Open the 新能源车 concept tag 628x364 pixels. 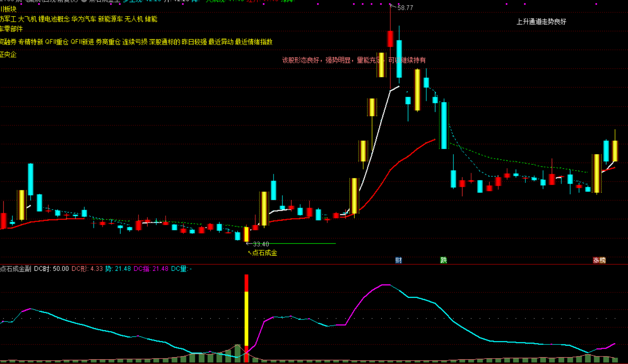coord(111,19)
